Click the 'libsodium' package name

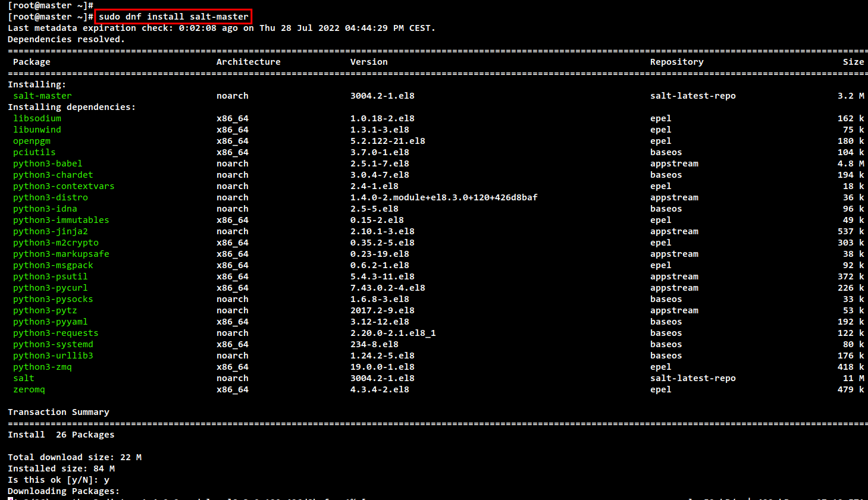(37, 118)
